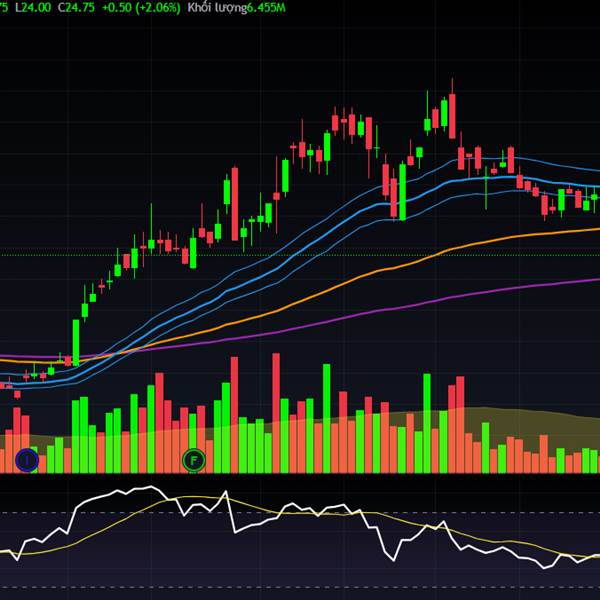Click the change value +0.50 (+2.06%)
The width and height of the screenshot is (600, 600).
click(141, 8)
